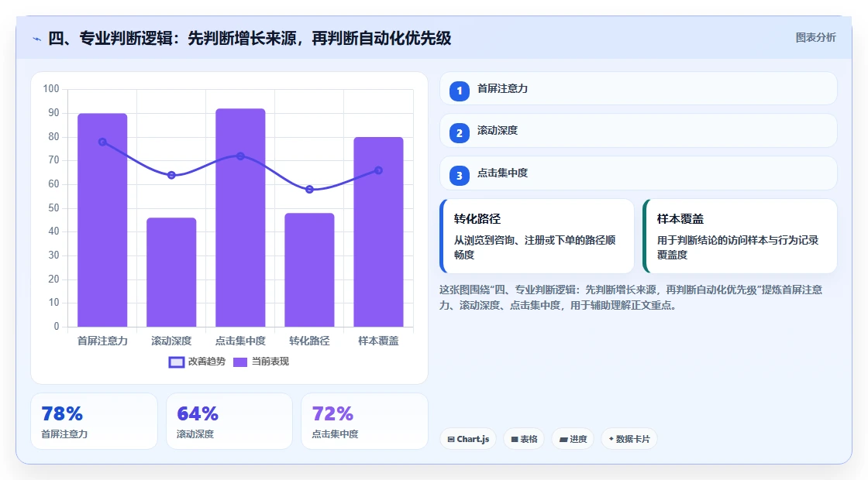Click the 78% 首屏注意力 stat card
The height and width of the screenshot is (480, 868).
tap(94, 421)
